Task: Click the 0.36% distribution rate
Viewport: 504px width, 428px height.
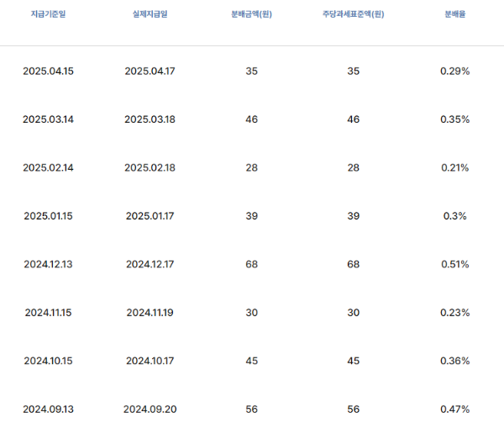Action: 455,361
